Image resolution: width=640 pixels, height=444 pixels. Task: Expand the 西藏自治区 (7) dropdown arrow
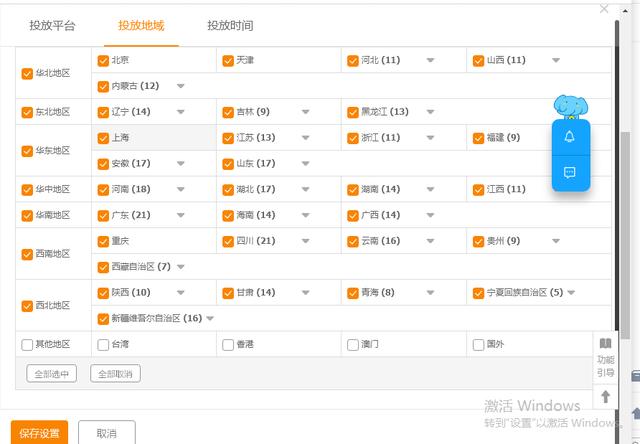click(180, 267)
